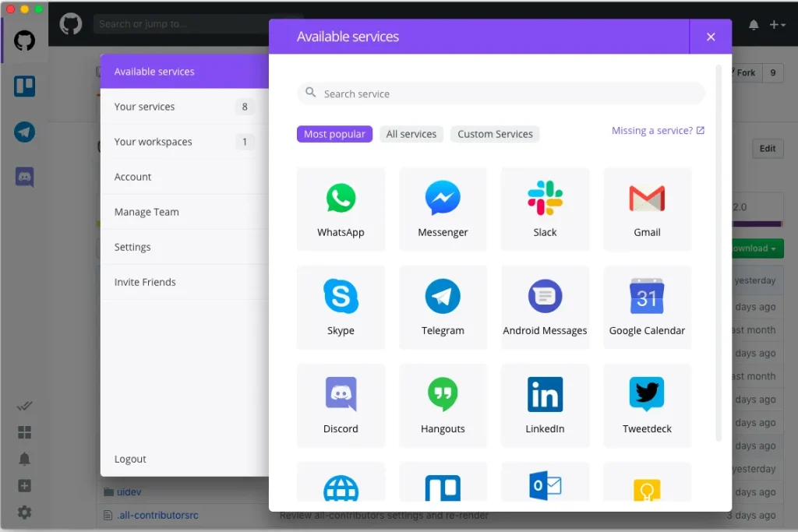This screenshot has width=798, height=532.
Task: Open Manage Team menu item
Action: (185, 212)
